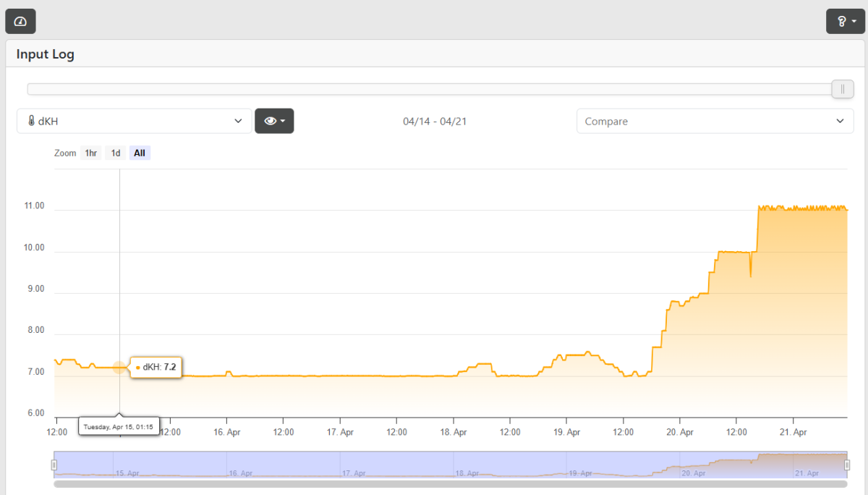
Task: Click the navigator left range handle
Action: (54, 465)
